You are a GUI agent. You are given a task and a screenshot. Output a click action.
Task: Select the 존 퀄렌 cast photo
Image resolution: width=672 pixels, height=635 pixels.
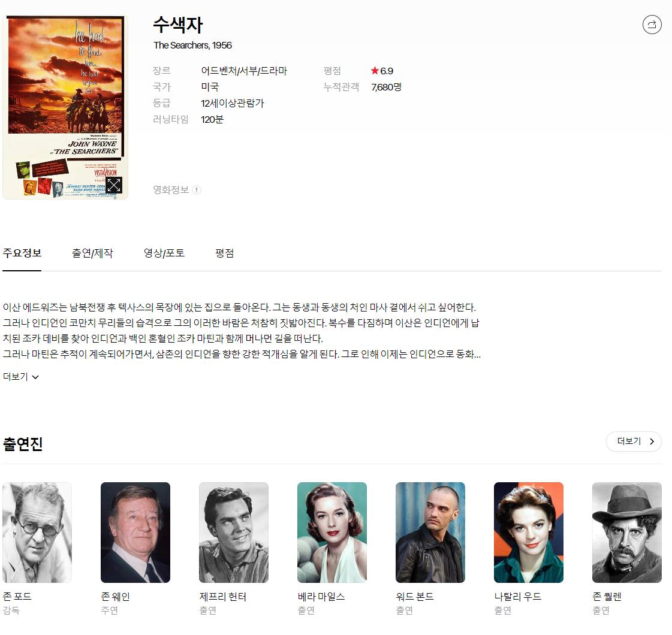(x=627, y=532)
